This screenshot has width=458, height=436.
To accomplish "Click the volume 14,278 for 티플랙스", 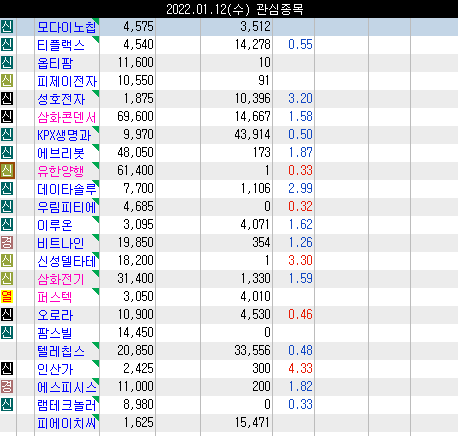I will [252, 44].
